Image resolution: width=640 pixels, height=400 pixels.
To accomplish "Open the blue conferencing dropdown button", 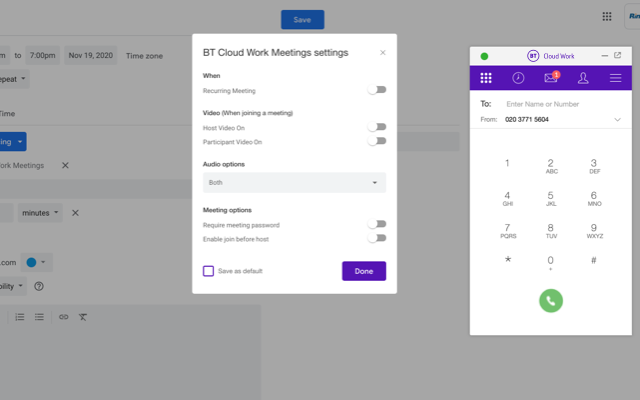I will (11, 142).
